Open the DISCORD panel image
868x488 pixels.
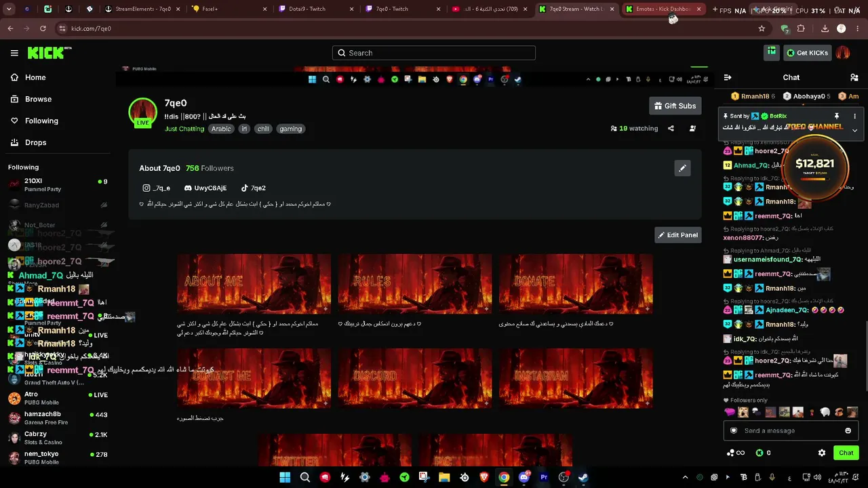point(415,378)
